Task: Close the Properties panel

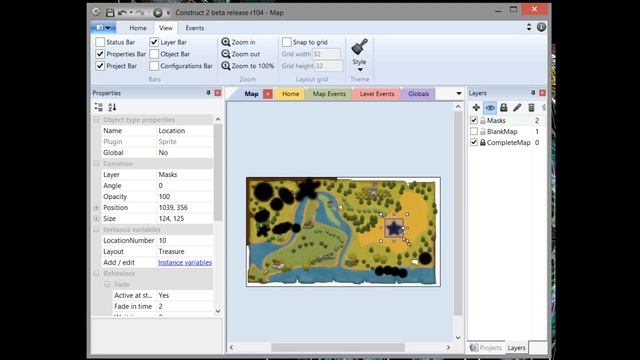Action: point(218,93)
